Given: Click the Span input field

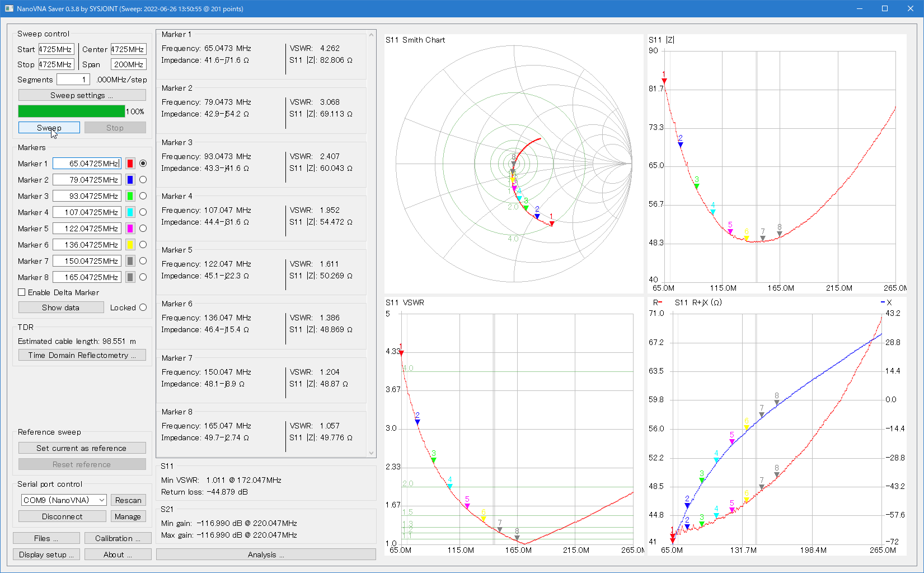Looking at the screenshot, I should coord(129,64).
